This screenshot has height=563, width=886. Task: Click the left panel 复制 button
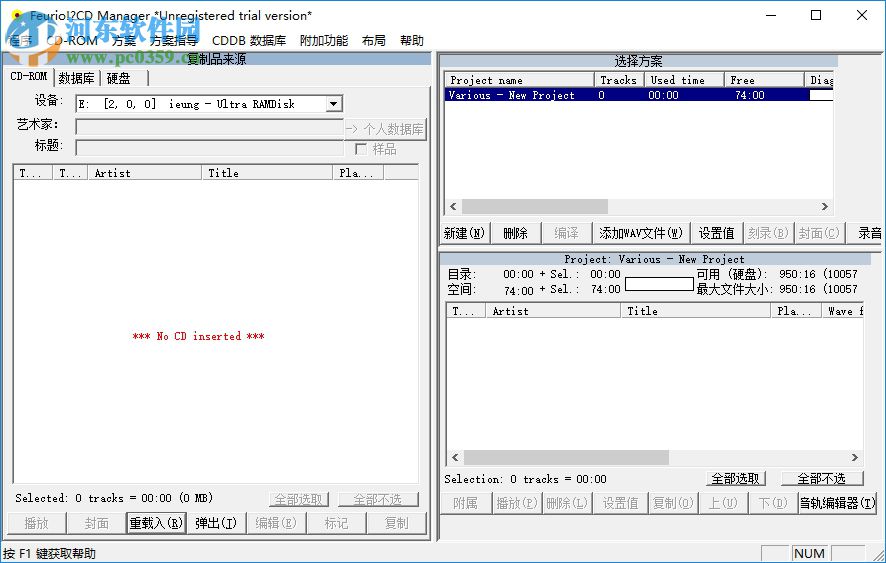396,523
